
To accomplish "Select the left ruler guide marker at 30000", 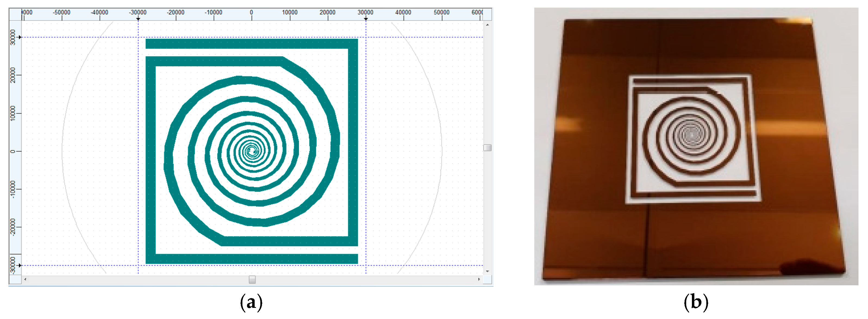I will (x=20, y=37).
